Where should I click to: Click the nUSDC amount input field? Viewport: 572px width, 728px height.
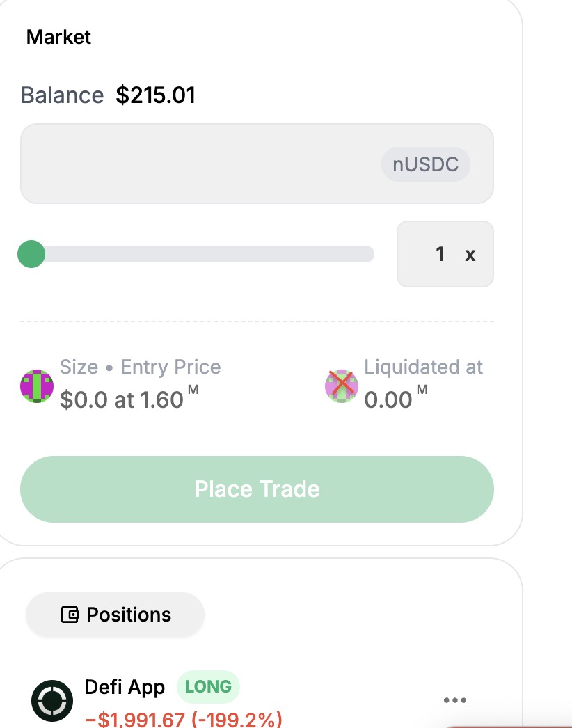[x=257, y=164]
